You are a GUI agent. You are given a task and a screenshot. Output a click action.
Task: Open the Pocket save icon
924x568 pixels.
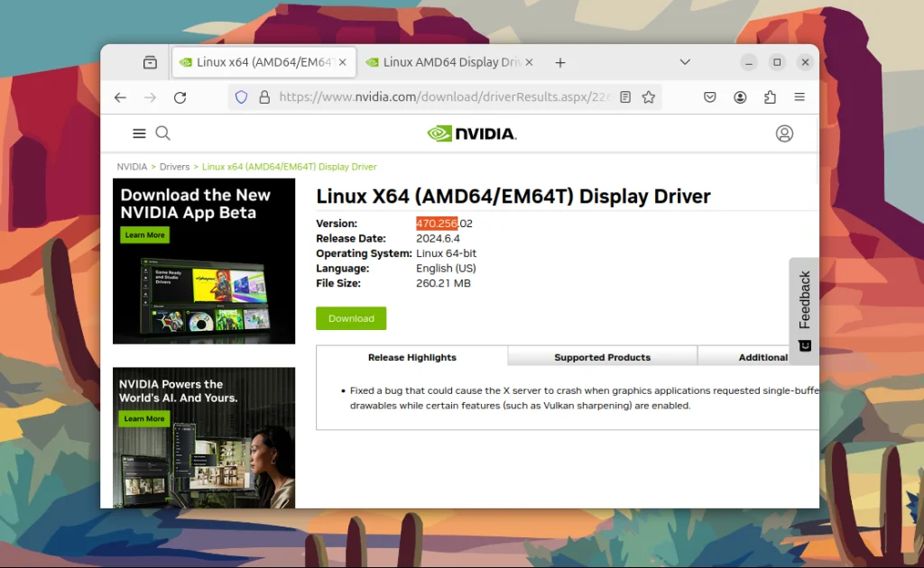click(x=710, y=97)
